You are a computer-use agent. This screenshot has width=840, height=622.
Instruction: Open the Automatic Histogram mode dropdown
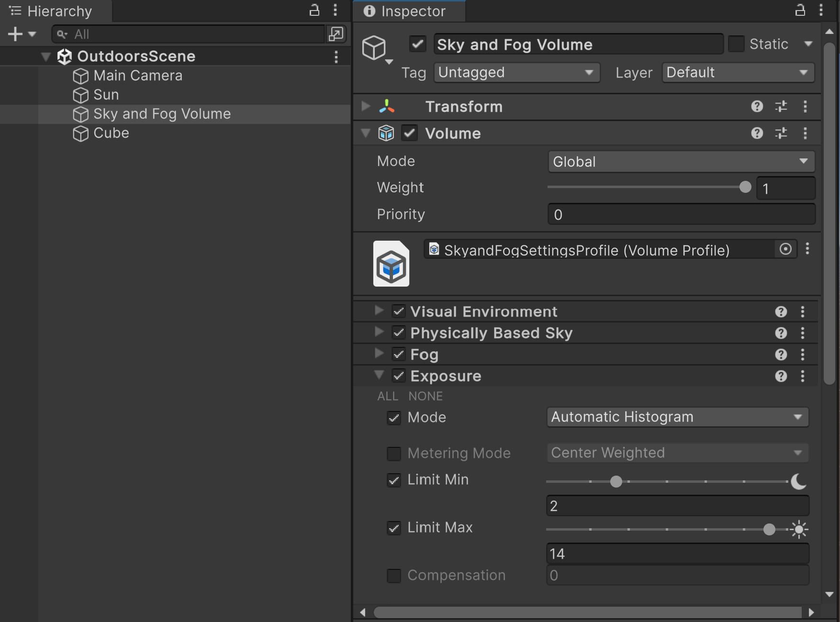(x=677, y=417)
